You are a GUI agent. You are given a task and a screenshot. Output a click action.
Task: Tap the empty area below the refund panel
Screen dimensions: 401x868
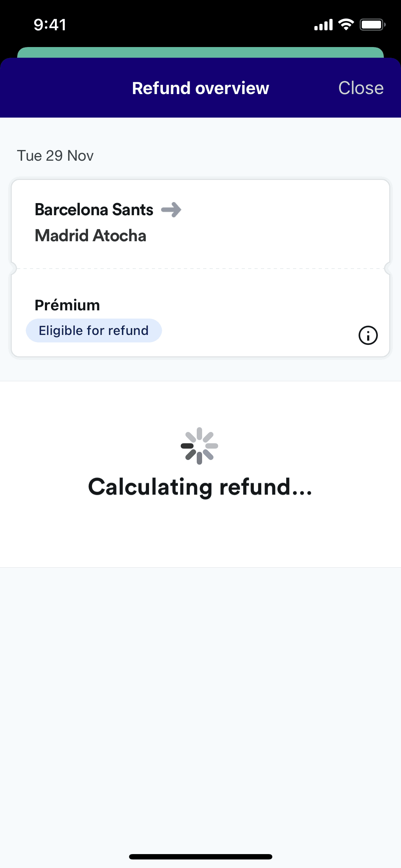(x=200, y=695)
